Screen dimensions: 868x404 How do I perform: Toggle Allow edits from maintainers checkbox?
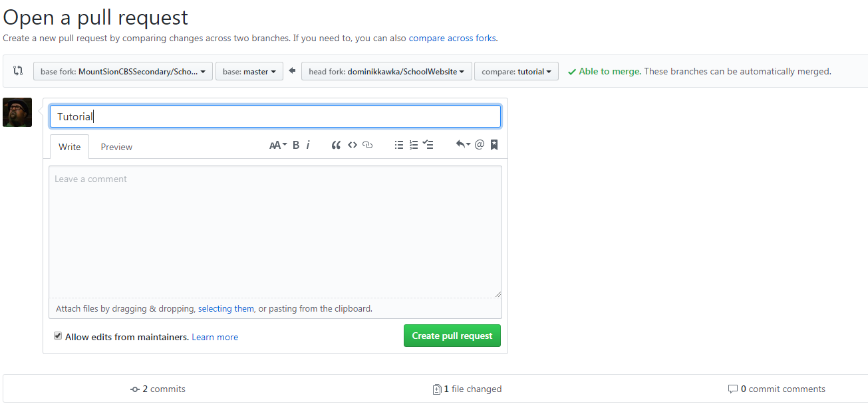pos(58,336)
